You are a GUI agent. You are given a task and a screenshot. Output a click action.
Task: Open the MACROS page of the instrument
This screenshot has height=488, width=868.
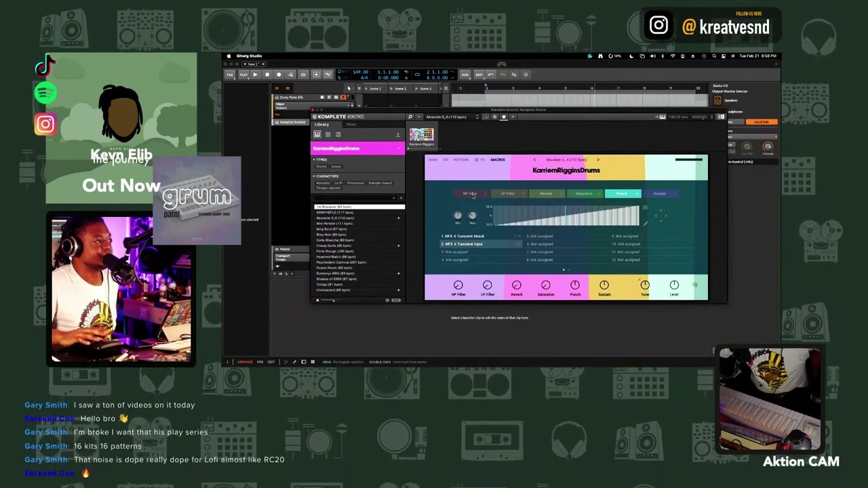pyautogui.click(x=498, y=160)
